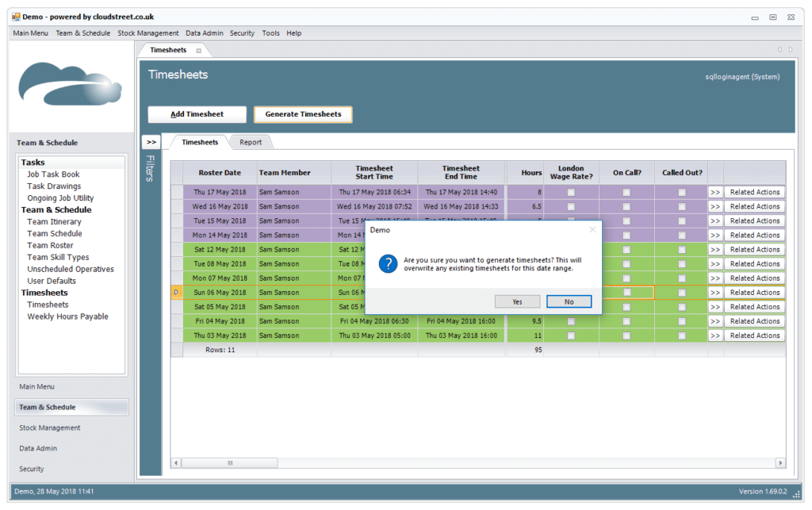Open Weekly Hours Payable from the task list

tap(67, 316)
